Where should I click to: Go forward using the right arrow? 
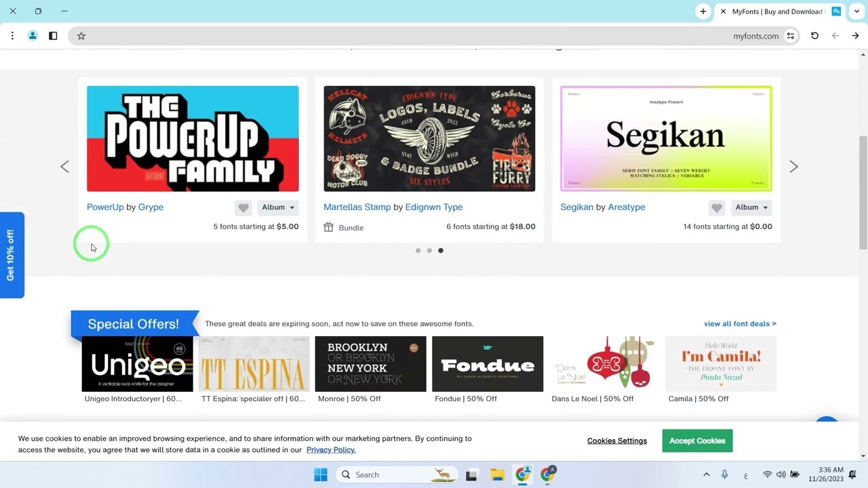click(x=856, y=36)
